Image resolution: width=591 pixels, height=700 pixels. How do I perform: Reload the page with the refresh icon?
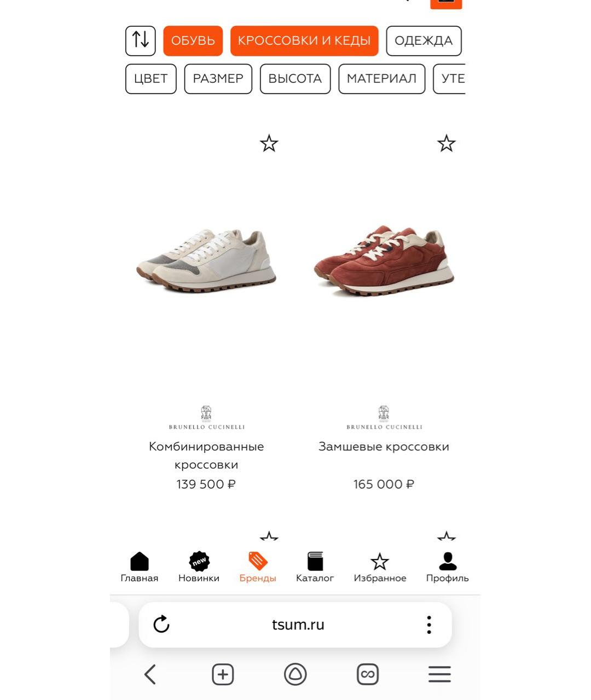tap(161, 625)
